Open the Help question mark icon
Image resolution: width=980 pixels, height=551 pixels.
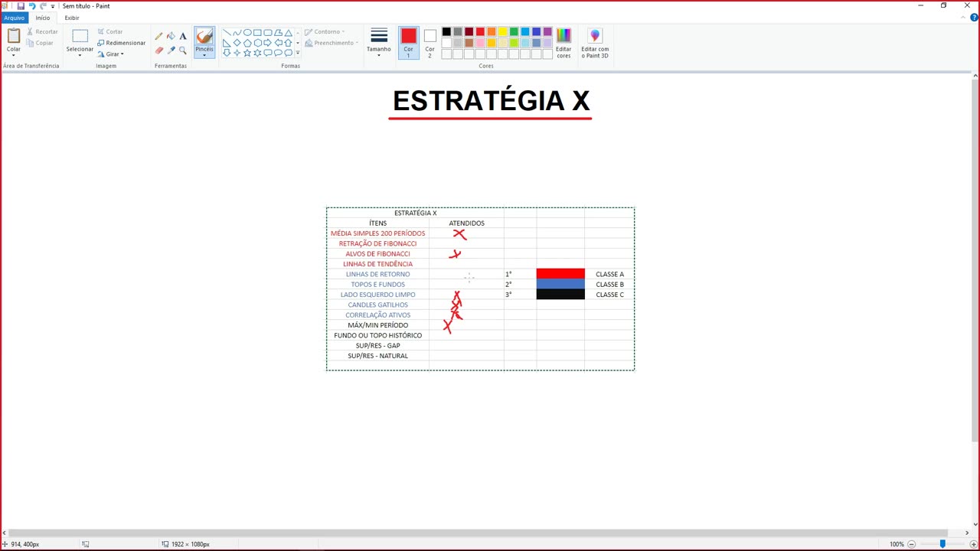[974, 18]
